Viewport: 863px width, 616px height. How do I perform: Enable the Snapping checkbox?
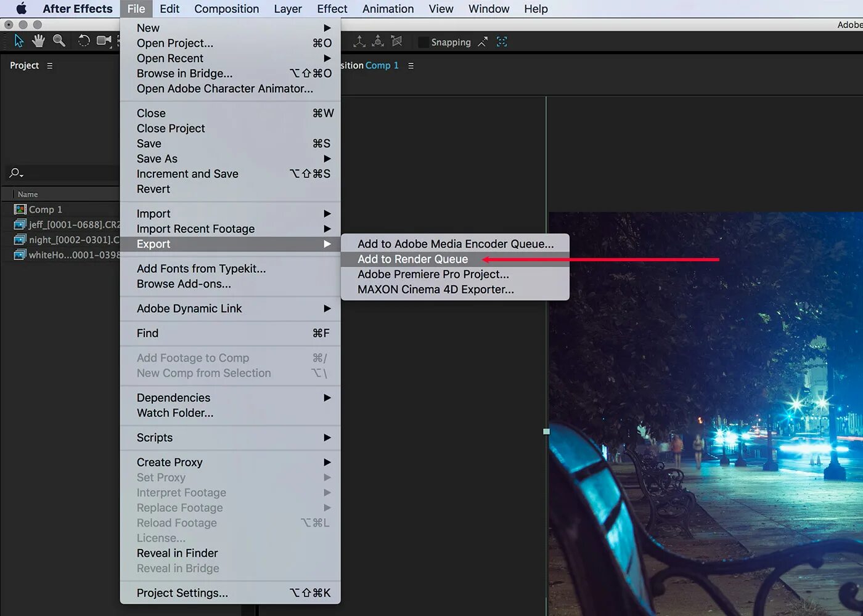click(423, 42)
